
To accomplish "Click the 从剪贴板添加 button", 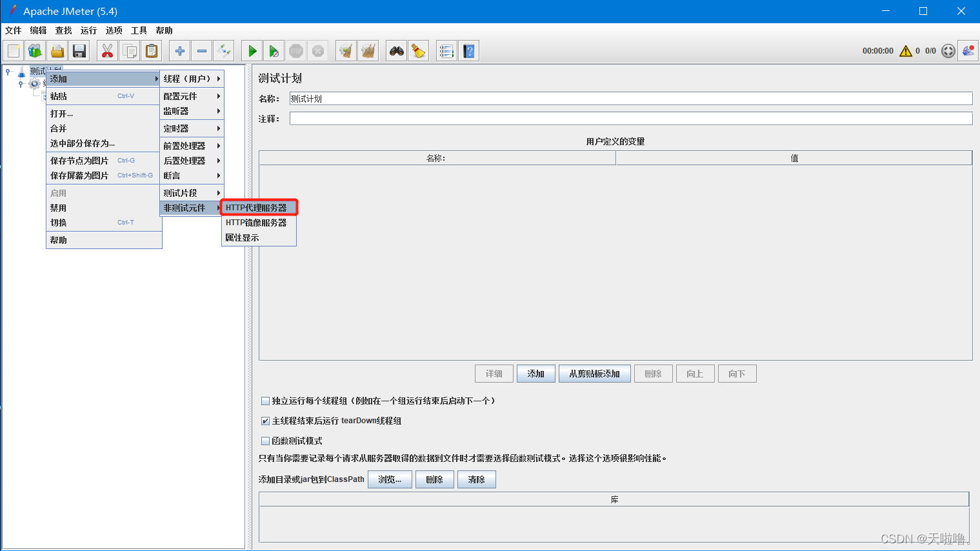I will (595, 374).
